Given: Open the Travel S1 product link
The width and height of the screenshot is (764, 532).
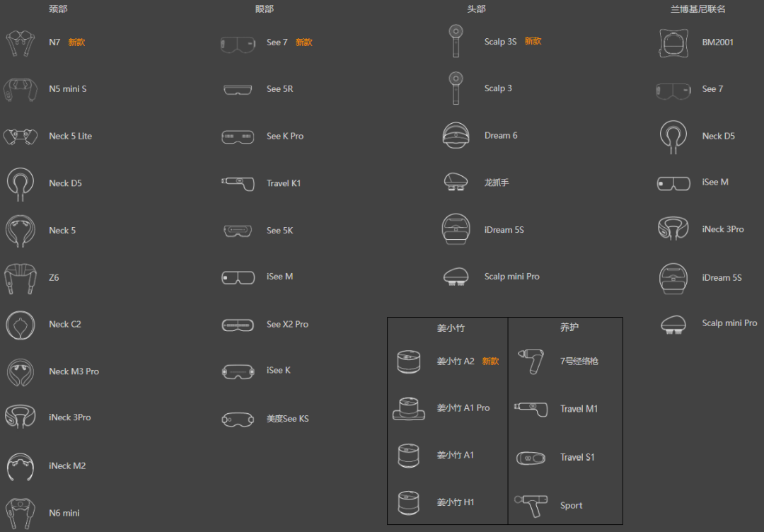Looking at the screenshot, I should tap(577, 457).
